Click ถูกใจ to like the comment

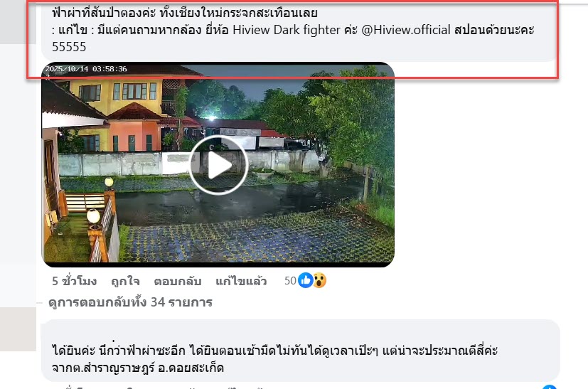125,281
